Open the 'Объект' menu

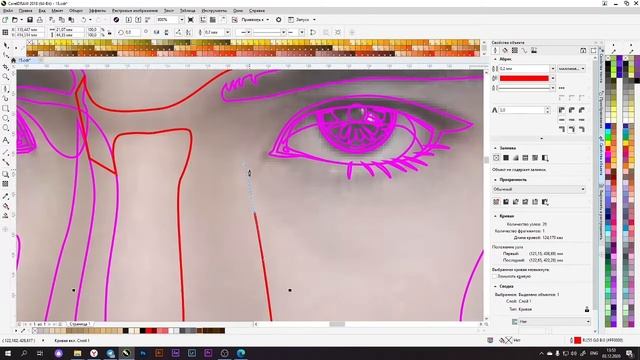(76, 11)
